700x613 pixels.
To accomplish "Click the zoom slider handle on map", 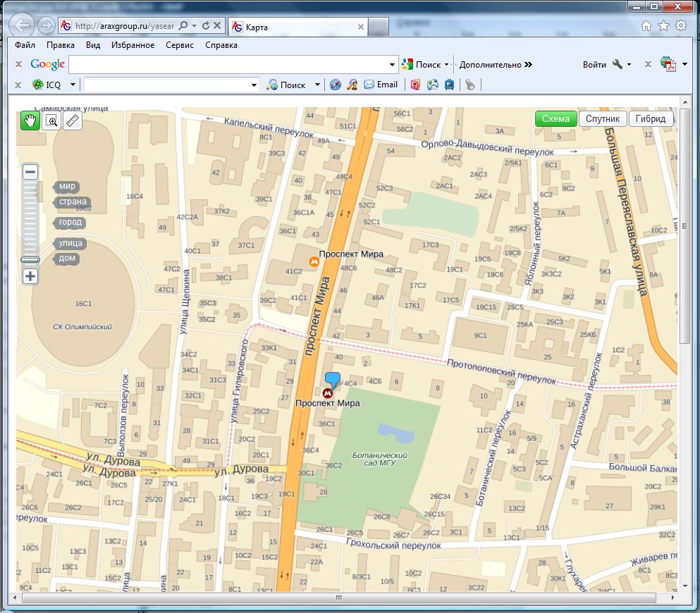I will pyautogui.click(x=30, y=259).
